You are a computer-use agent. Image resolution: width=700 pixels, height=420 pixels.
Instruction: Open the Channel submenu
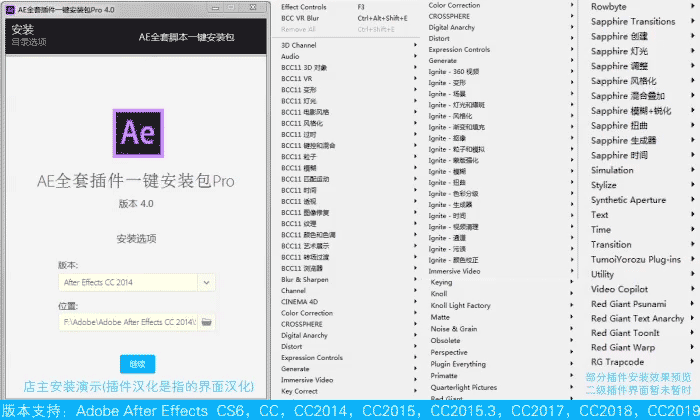pyautogui.click(x=293, y=291)
